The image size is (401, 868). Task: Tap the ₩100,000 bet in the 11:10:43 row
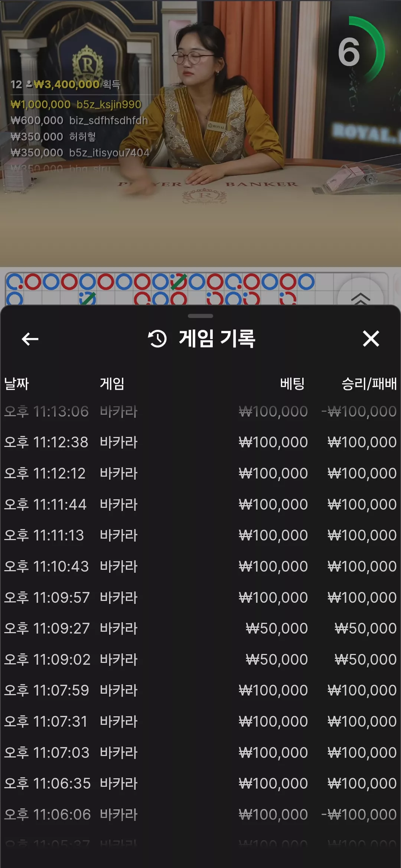coord(273,566)
